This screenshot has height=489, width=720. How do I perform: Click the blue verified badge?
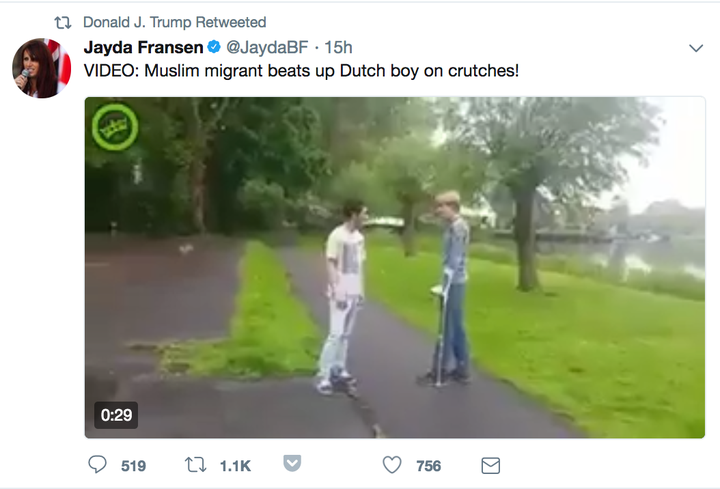[214, 47]
